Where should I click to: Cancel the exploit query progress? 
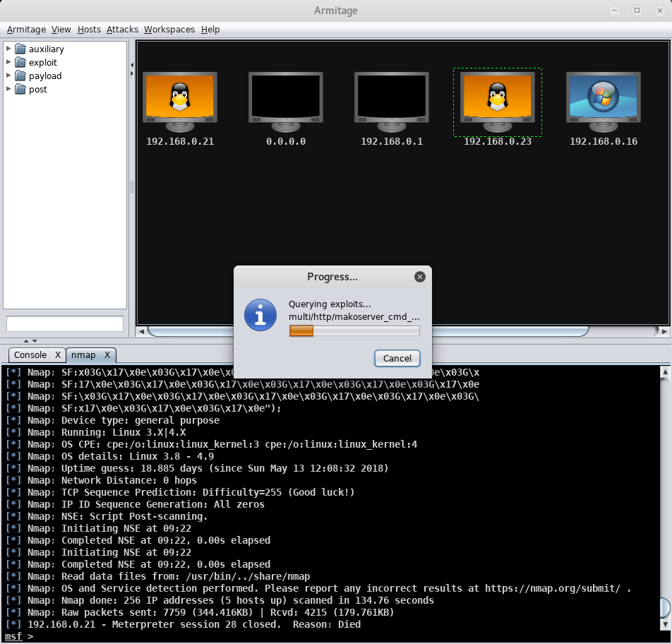tap(397, 359)
